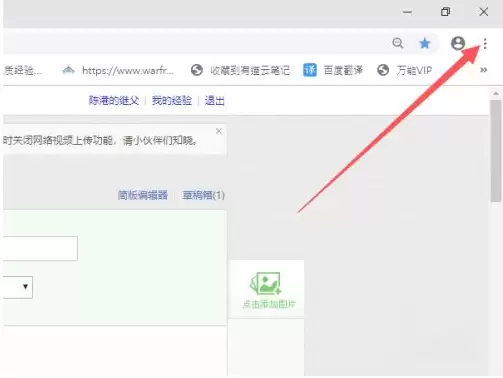
Task: Expand the hidden bookmarks chevron
Action: coord(483,70)
